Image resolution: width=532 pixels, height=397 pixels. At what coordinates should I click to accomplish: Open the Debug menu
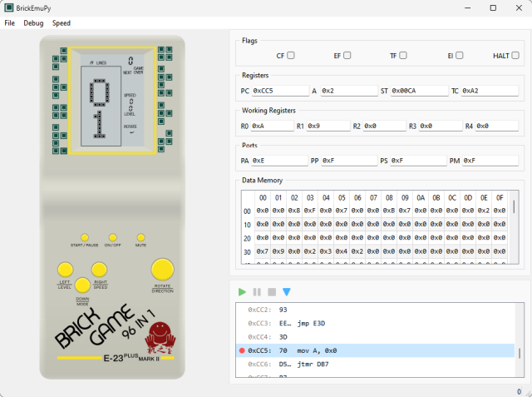(33, 23)
